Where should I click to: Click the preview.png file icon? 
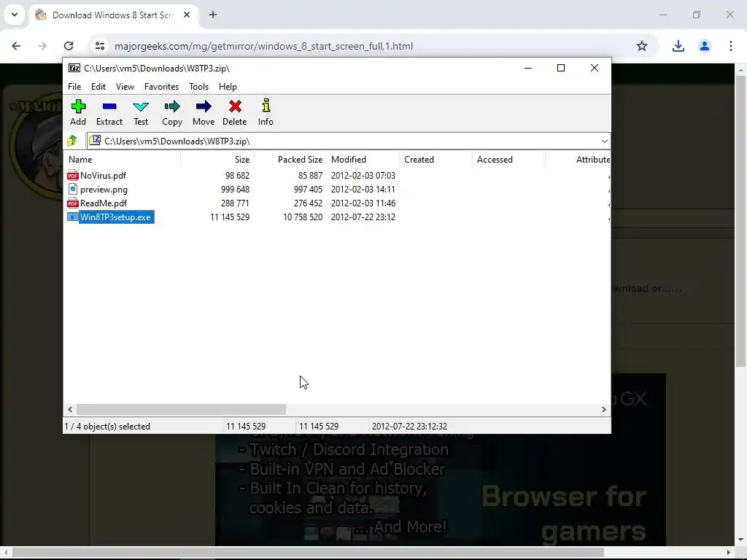(72, 189)
